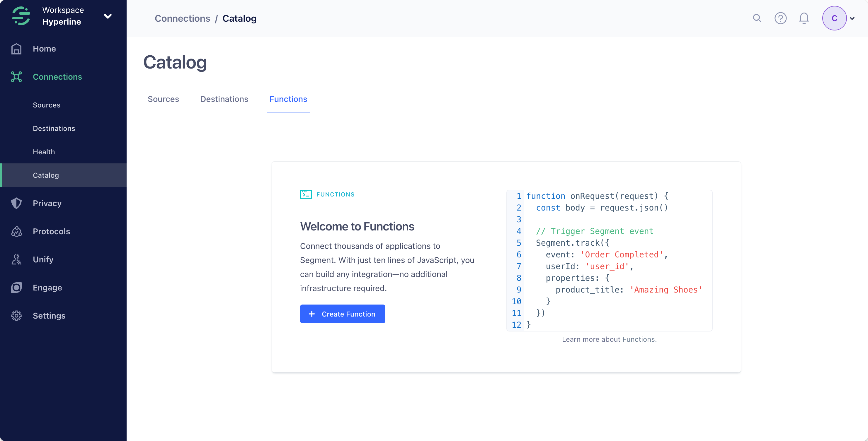Image resolution: width=868 pixels, height=441 pixels.
Task: Open the Protocols section label
Action: tap(52, 231)
